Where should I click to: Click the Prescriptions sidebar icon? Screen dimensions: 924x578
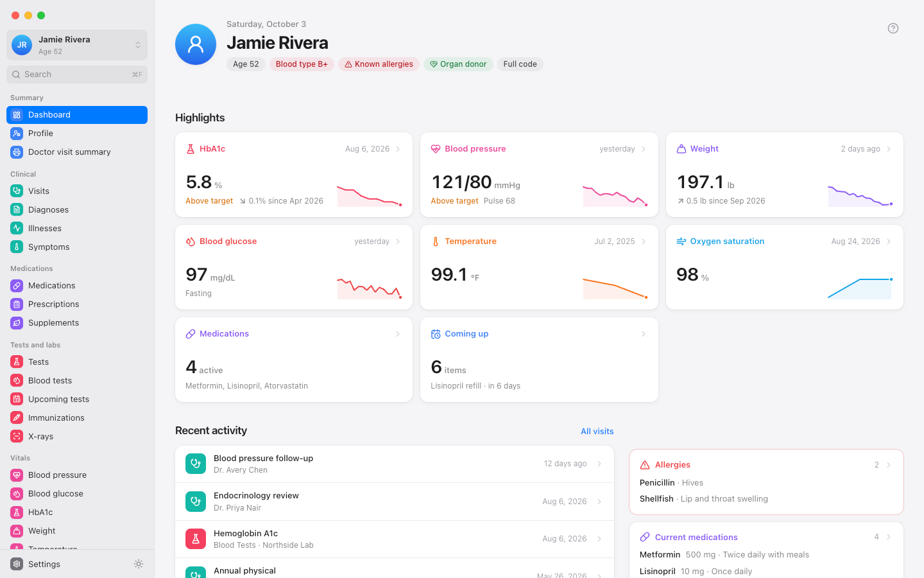tap(17, 304)
